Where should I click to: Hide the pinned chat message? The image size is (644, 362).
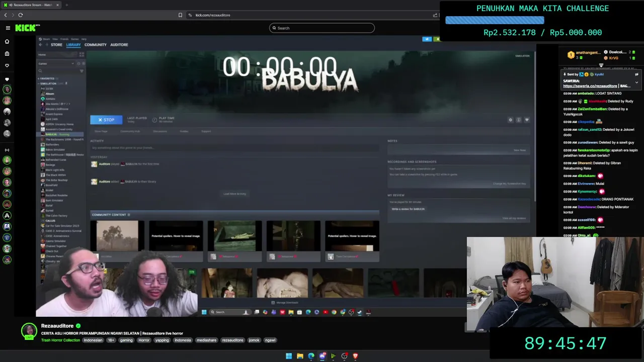636,74
